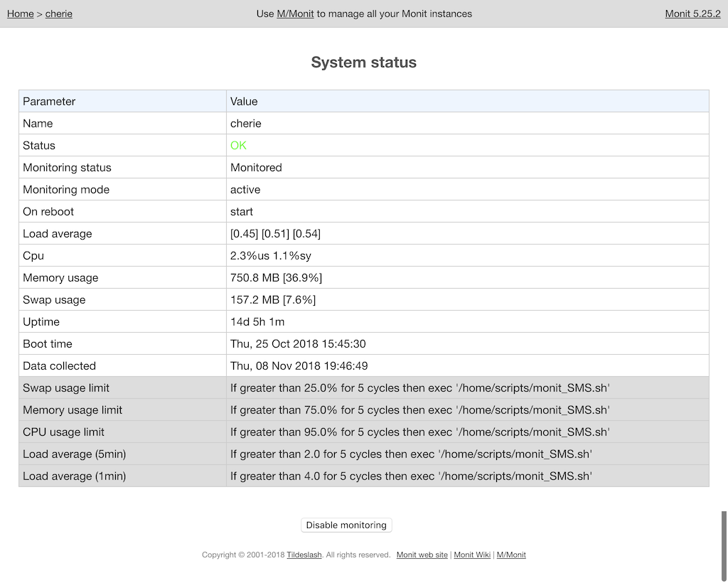Click the Cpu value 2.3%us 1.1%sy

tap(271, 256)
